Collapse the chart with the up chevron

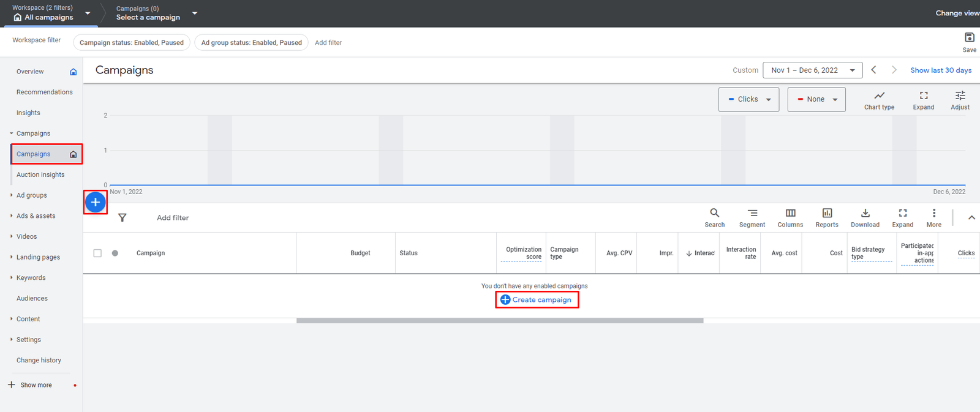971,217
